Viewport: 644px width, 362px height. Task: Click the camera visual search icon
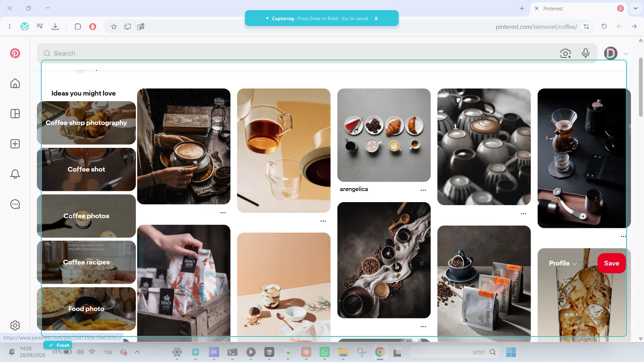point(566,53)
